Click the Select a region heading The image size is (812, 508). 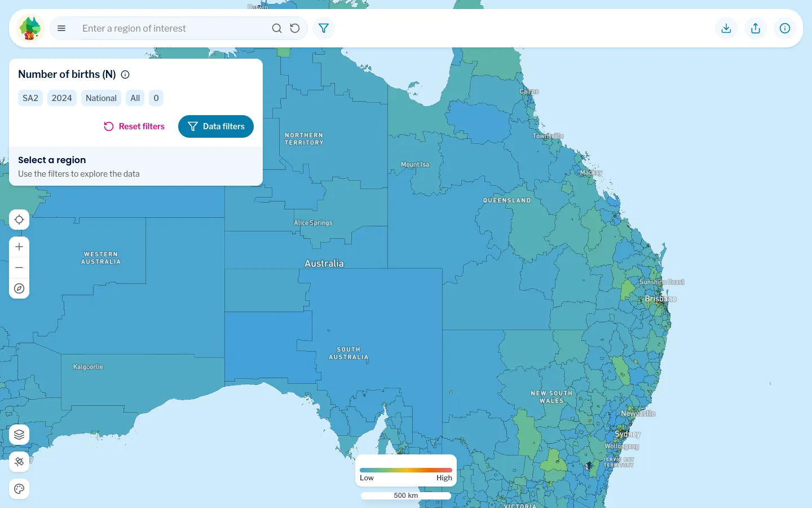pyautogui.click(x=52, y=160)
